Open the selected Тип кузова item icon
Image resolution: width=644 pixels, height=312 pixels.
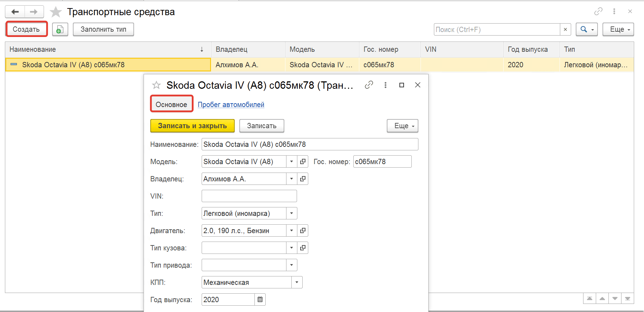(x=303, y=248)
